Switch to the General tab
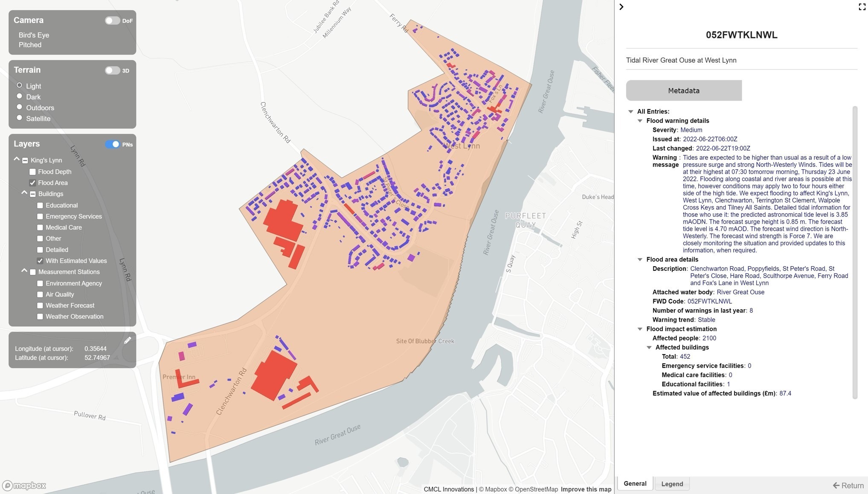The height and width of the screenshot is (494, 868). pyautogui.click(x=635, y=484)
